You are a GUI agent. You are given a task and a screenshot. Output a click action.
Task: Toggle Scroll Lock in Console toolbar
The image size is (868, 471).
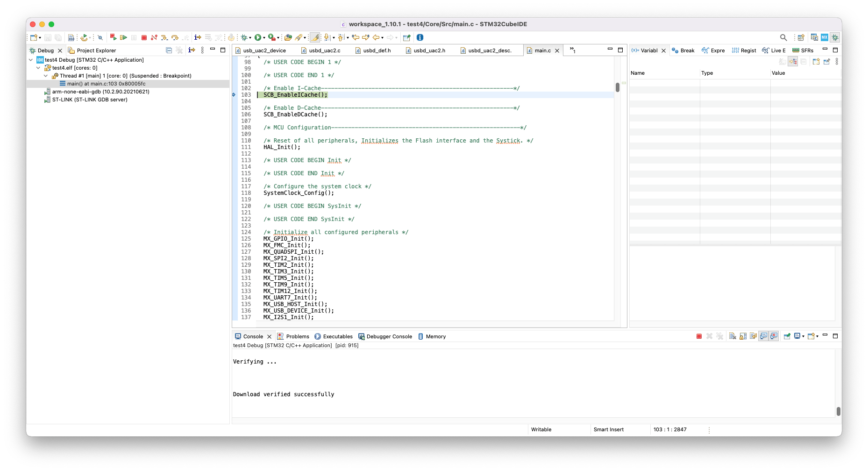(743, 336)
